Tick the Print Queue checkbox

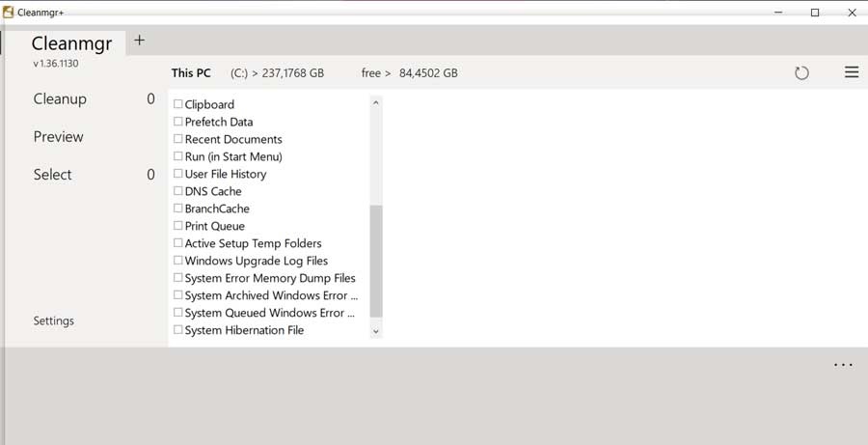177,225
